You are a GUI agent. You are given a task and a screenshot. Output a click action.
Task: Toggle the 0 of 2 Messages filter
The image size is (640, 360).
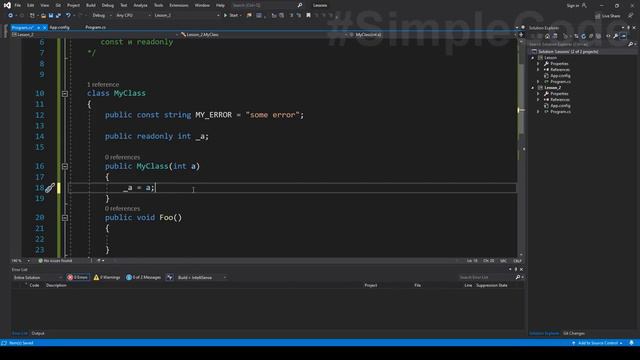pos(143,277)
